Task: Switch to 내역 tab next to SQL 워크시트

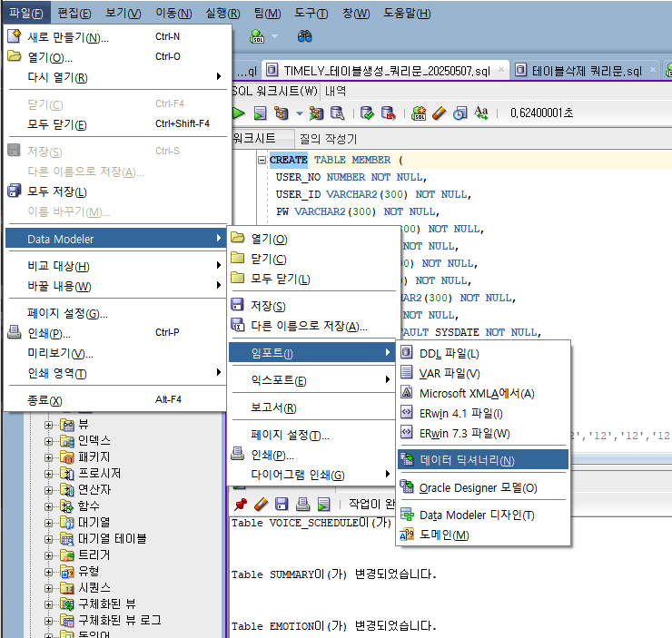Action: [x=335, y=91]
